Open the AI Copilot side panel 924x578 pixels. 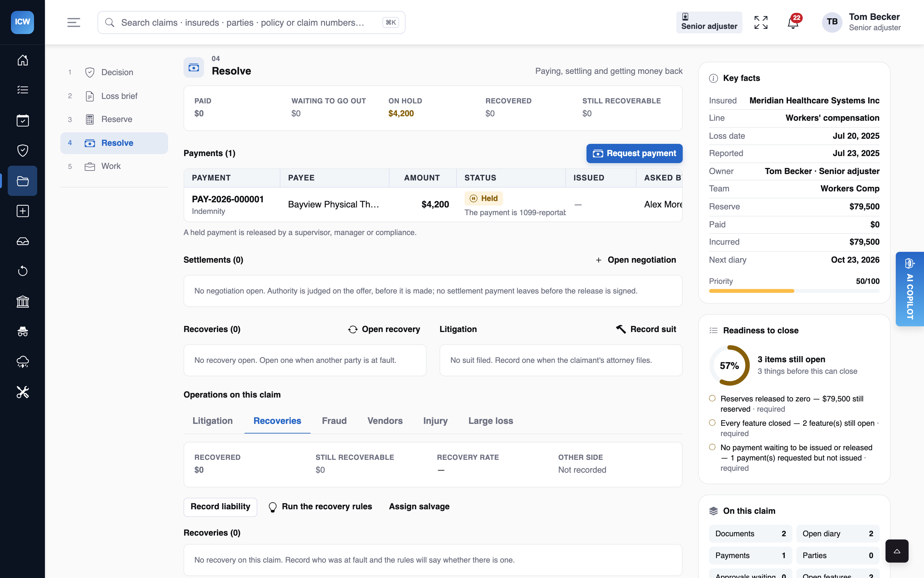tap(910, 289)
